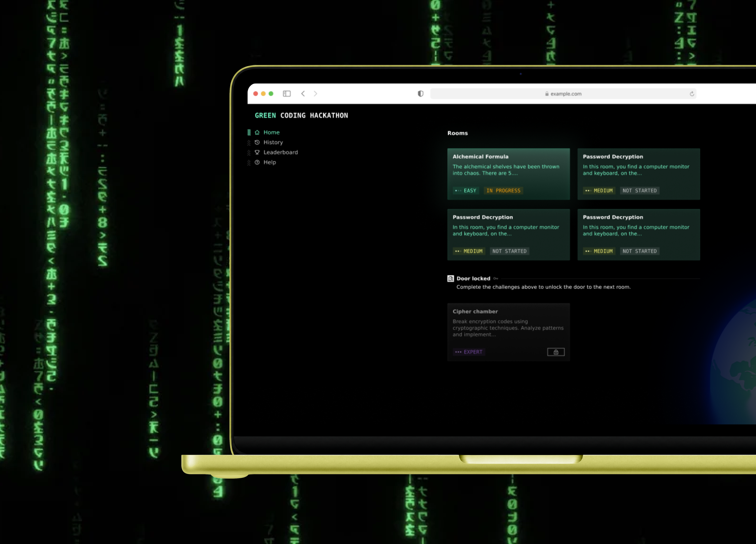Click the example.com address bar
The width and height of the screenshot is (756, 544).
point(563,94)
